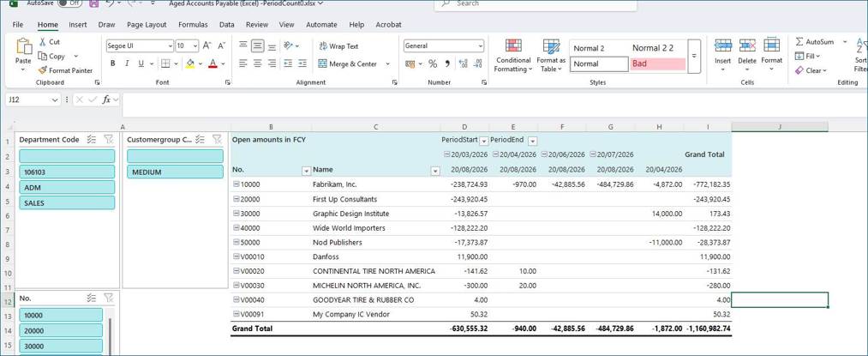Toggle multi-select on Department Code slicer
This screenshot has height=356, width=868.
pos(93,140)
